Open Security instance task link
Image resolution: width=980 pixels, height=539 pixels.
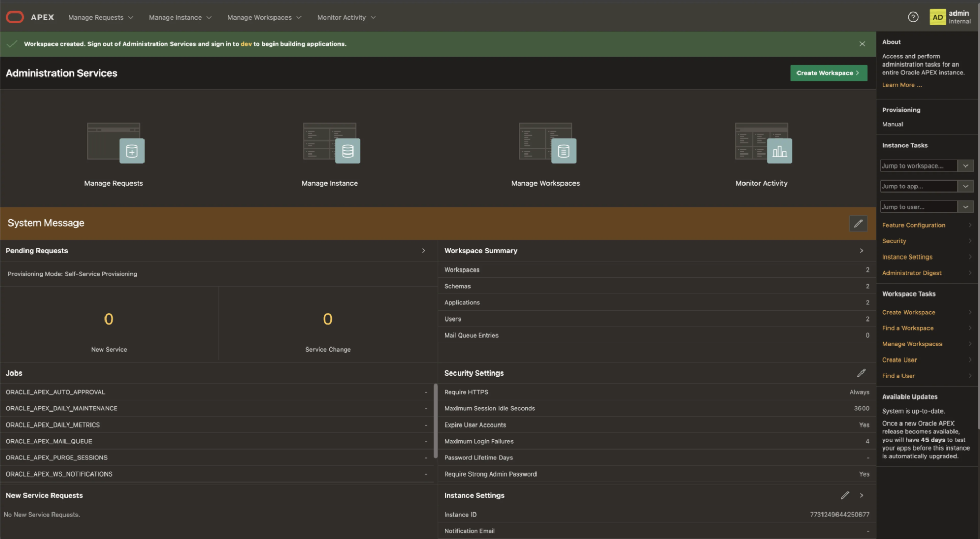(x=894, y=241)
